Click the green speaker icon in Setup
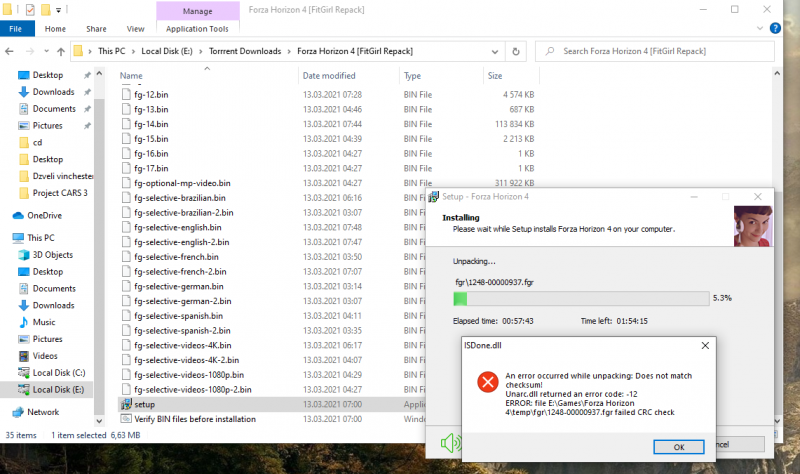 pyautogui.click(x=453, y=442)
